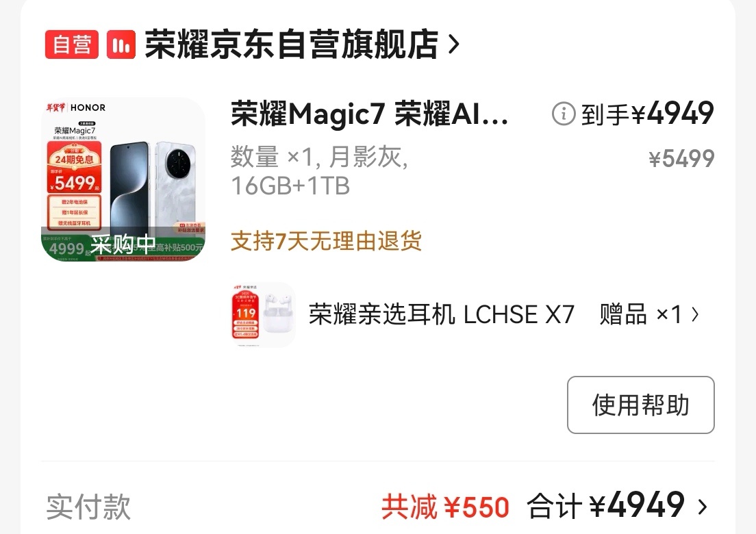Open 荣耀京东自营旗舰店 store page
Image resolution: width=756 pixels, height=534 pixels.
(x=292, y=44)
